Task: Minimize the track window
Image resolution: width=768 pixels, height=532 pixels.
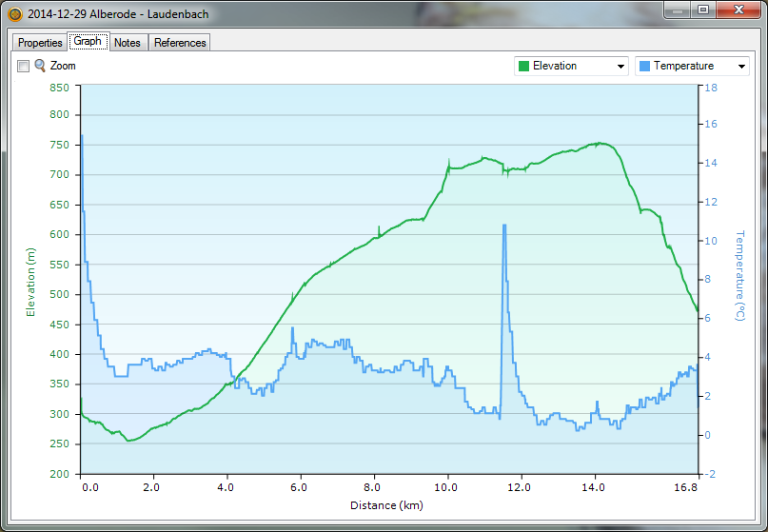Action: (678, 10)
